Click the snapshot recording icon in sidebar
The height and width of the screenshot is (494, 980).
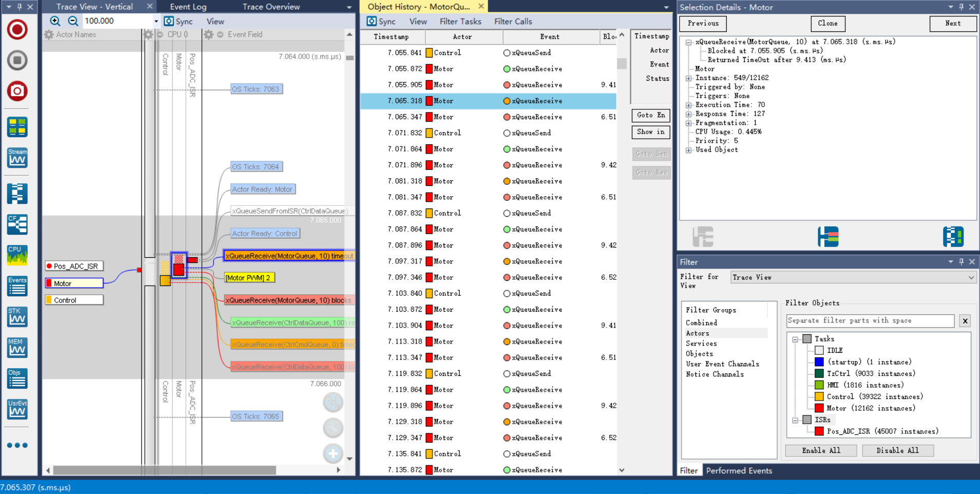pyautogui.click(x=17, y=91)
